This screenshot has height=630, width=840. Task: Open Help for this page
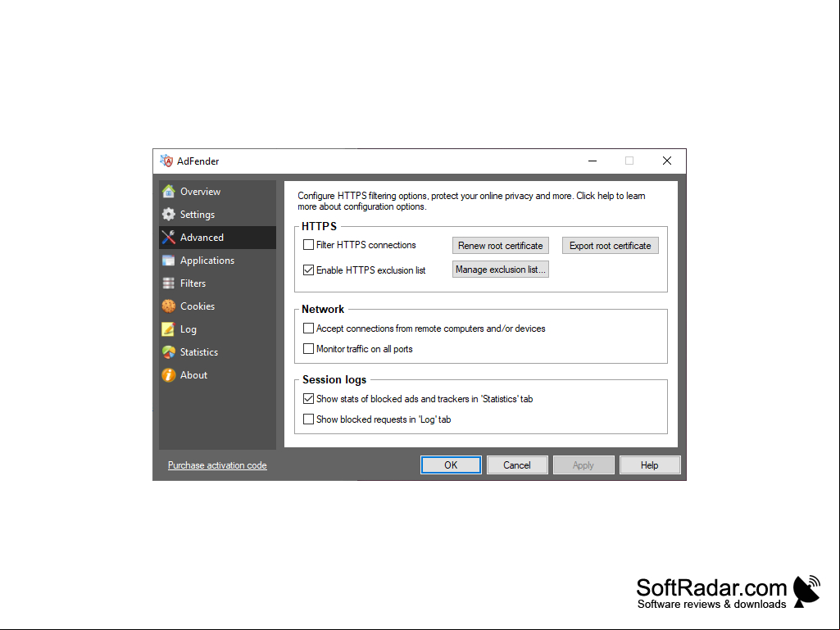[x=650, y=465]
